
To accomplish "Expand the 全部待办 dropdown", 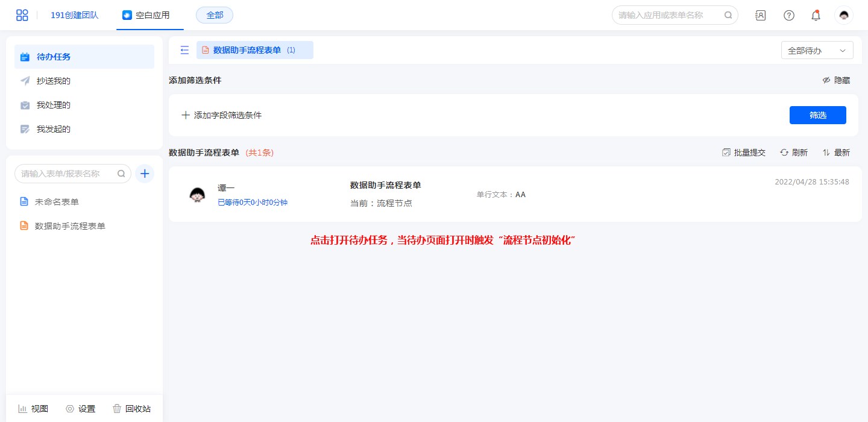I will coord(817,51).
